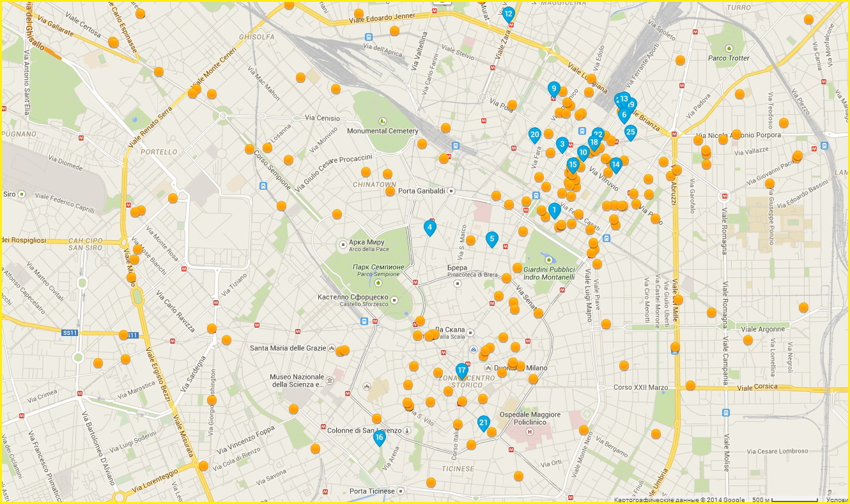Open blue pin number 15
Viewport: 850px width, 504px height.
[573, 165]
